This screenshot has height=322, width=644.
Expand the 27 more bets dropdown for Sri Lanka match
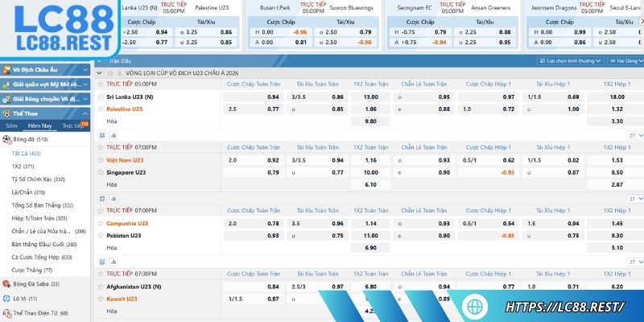tap(634, 135)
